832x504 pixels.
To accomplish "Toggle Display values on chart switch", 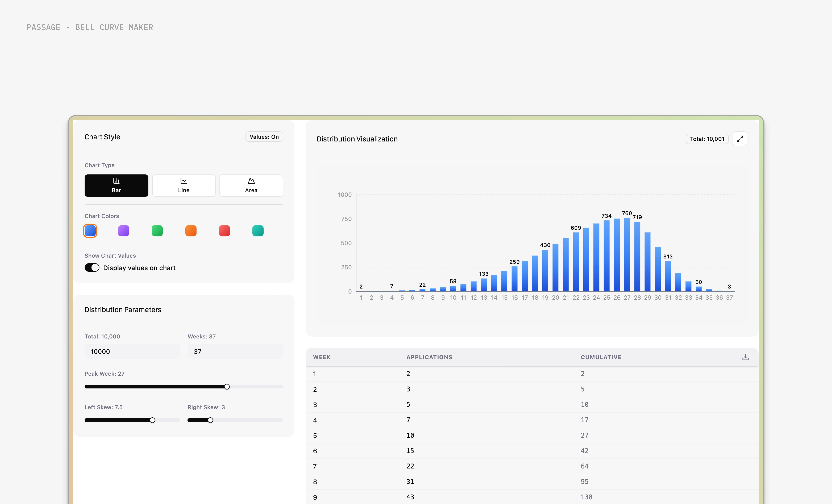I will (x=92, y=268).
